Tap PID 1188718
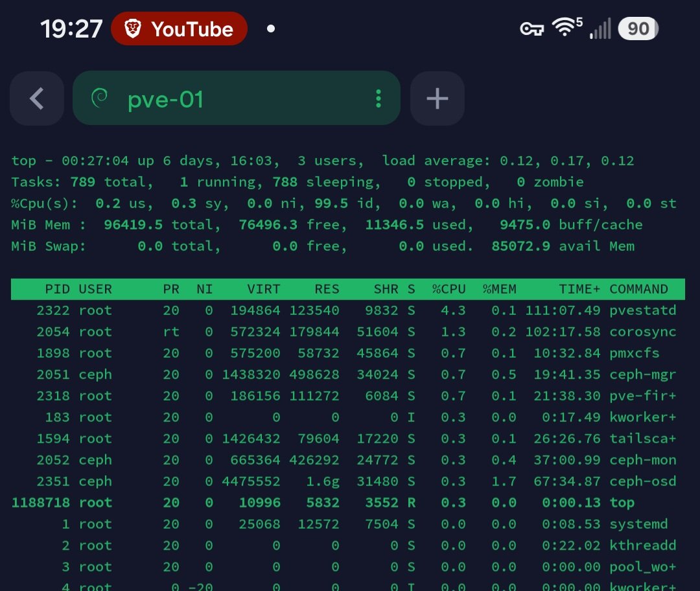 41,503
